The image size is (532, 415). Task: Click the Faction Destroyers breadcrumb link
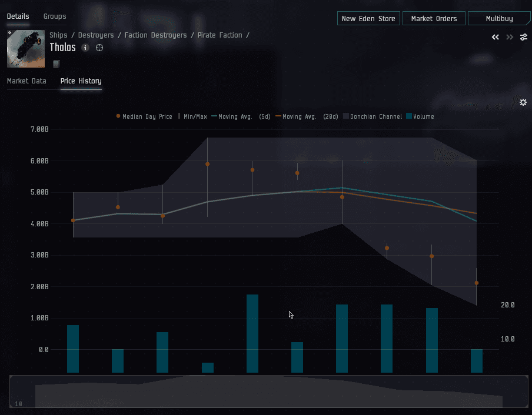tap(155, 35)
